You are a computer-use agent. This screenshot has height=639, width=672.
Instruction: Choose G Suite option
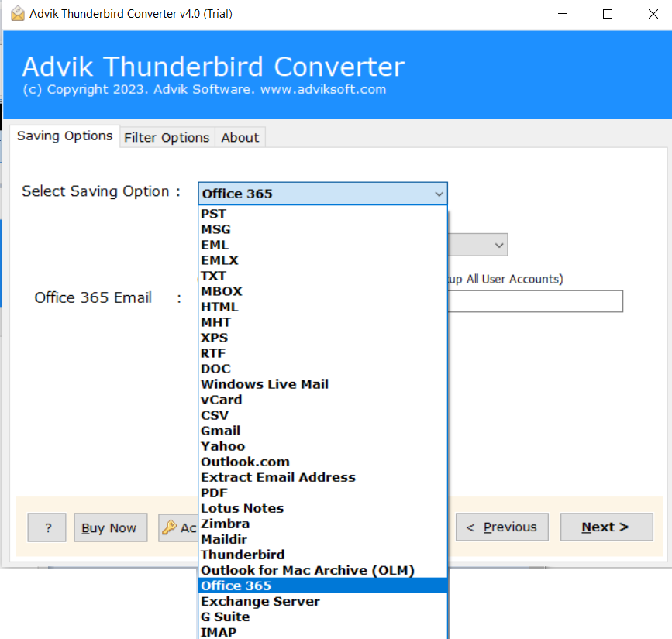pyautogui.click(x=322, y=617)
